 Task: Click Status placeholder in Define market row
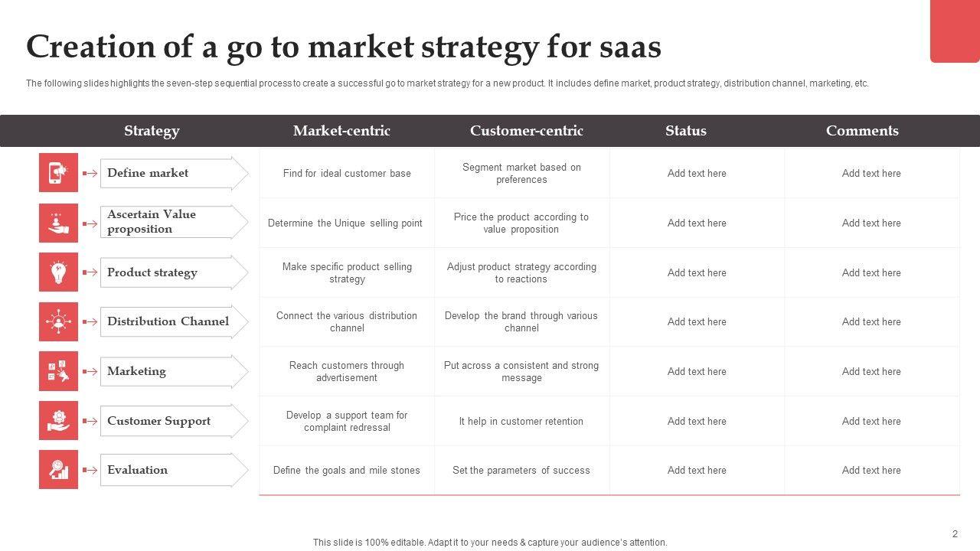click(x=697, y=174)
